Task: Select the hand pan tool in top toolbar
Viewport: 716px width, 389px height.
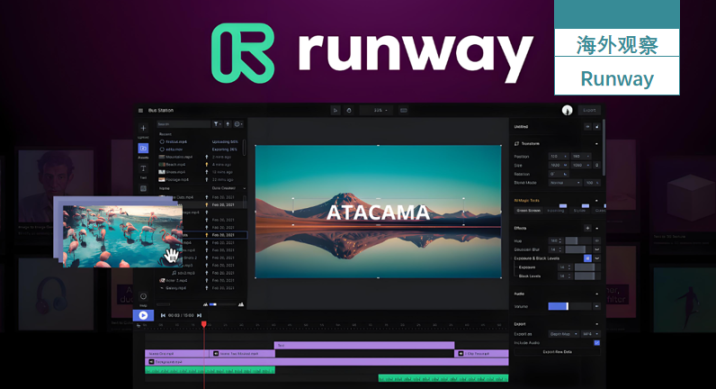Action: 349,110
